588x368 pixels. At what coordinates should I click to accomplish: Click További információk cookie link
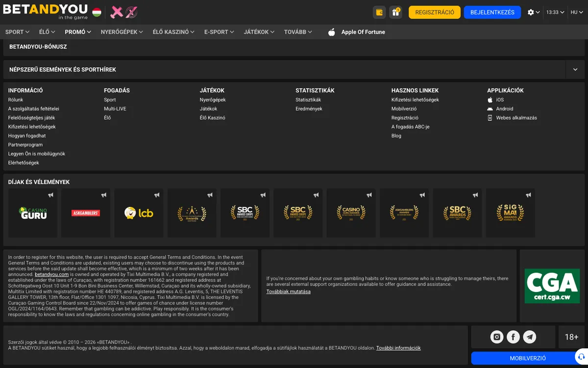pos(398,348)
